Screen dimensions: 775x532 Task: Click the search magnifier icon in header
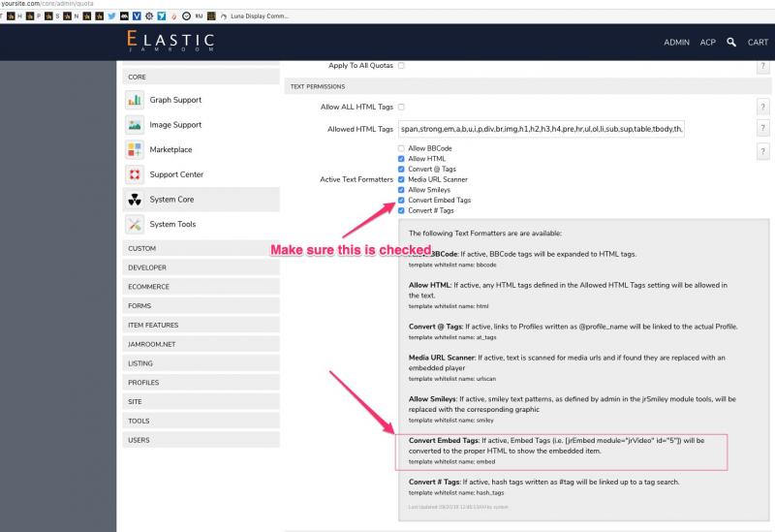[x=731, y=43]
